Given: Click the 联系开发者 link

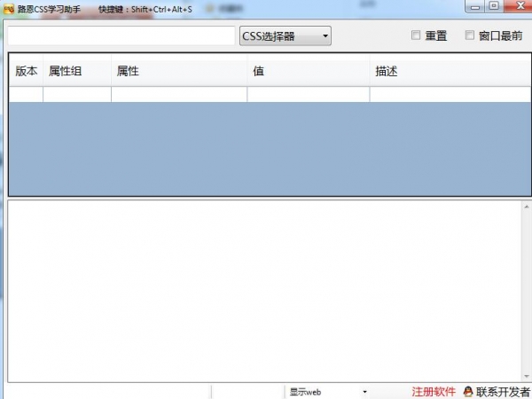Looking at the screenshot, I should point(503,392).
